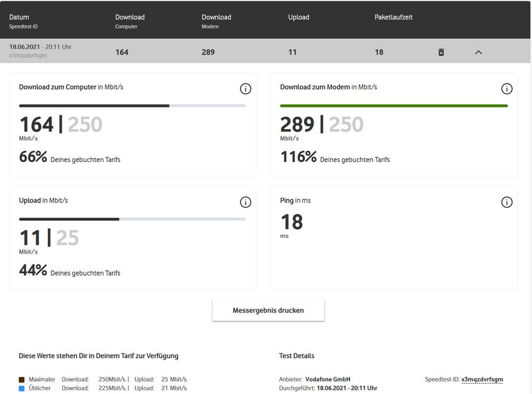This screenshot has width=532, height=394.
Task: Collapse the expanded speedtest result row
Action: (x=478, y=52)
